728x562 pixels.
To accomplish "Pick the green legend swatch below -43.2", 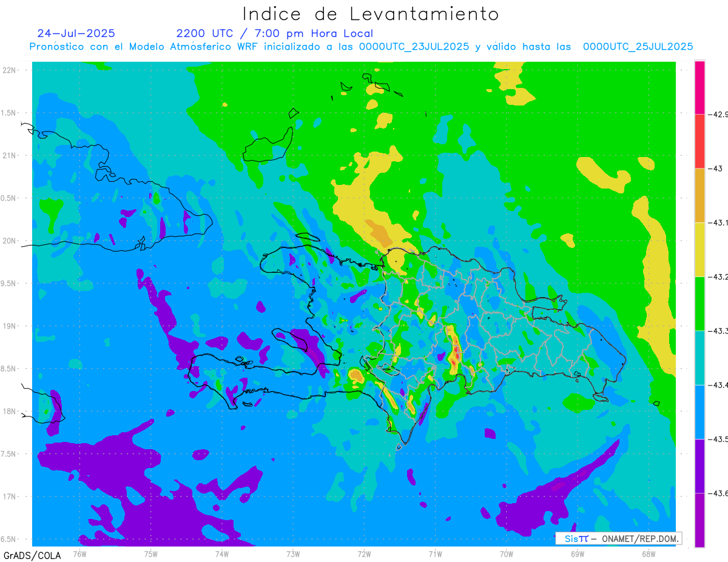I will [x=699, y=303].
